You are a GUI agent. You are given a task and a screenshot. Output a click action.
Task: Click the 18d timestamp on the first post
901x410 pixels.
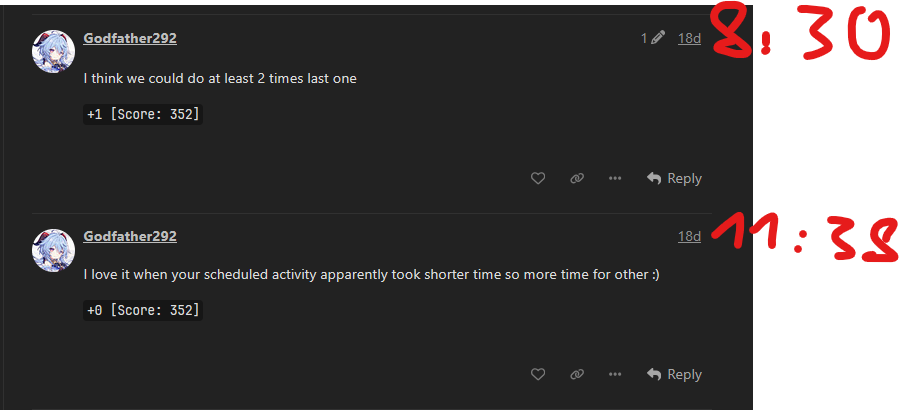tap(689, 38)
